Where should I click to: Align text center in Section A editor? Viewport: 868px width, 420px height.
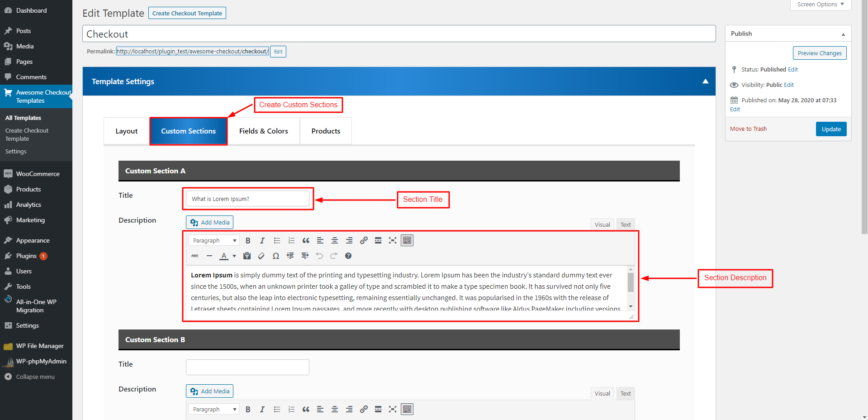pyautogui.click(x=335, y=240)
